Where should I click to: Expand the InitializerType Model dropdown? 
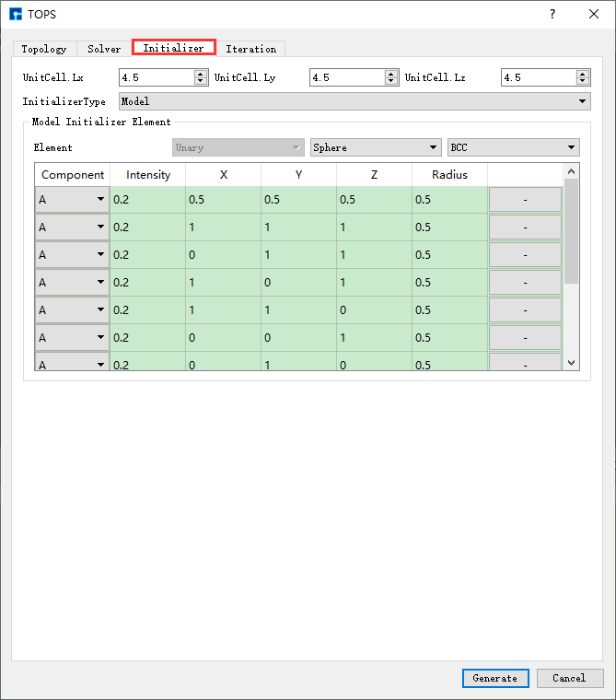[x=354, y=101]
